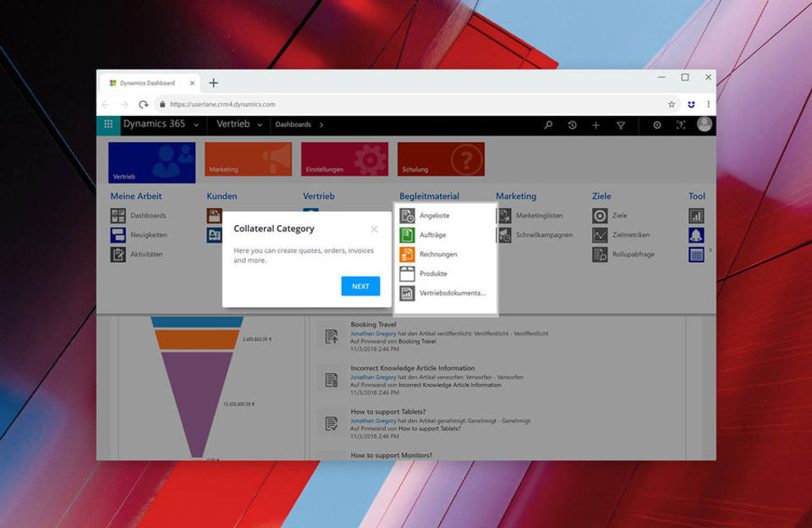Expand the Vertrieb navigation dropdown chevron

(x=260, y=125)
